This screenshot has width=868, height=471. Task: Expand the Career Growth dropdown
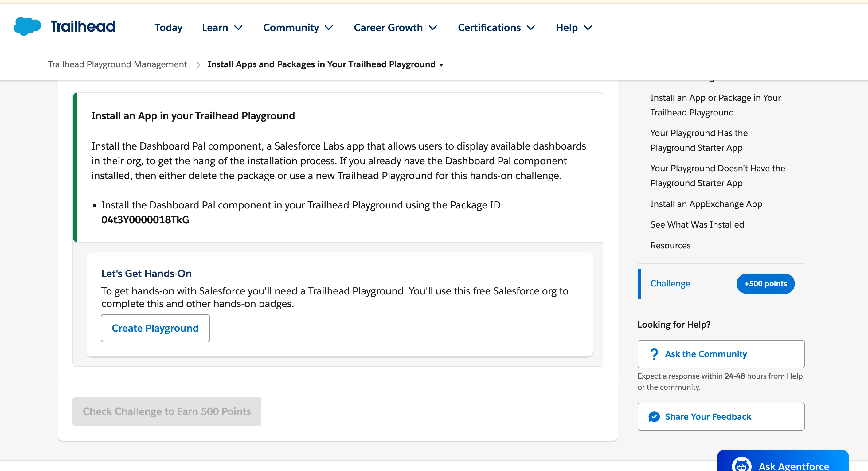pyautogui.click(x=395, y=28)
